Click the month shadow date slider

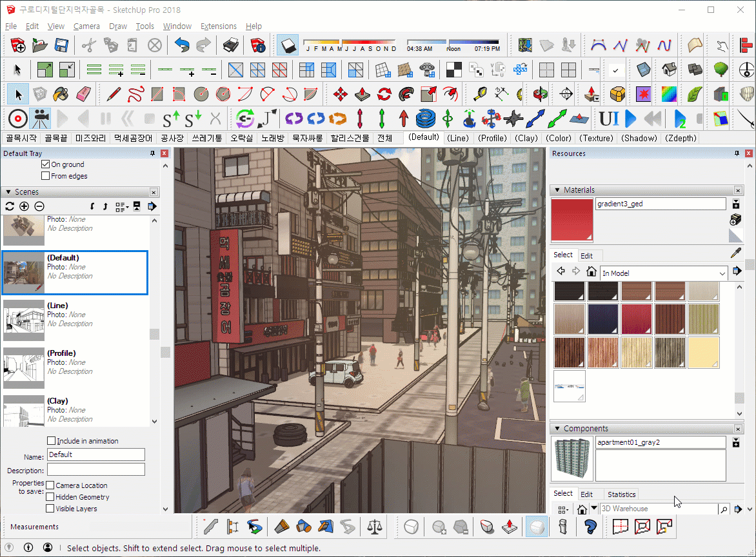(350, 46)
